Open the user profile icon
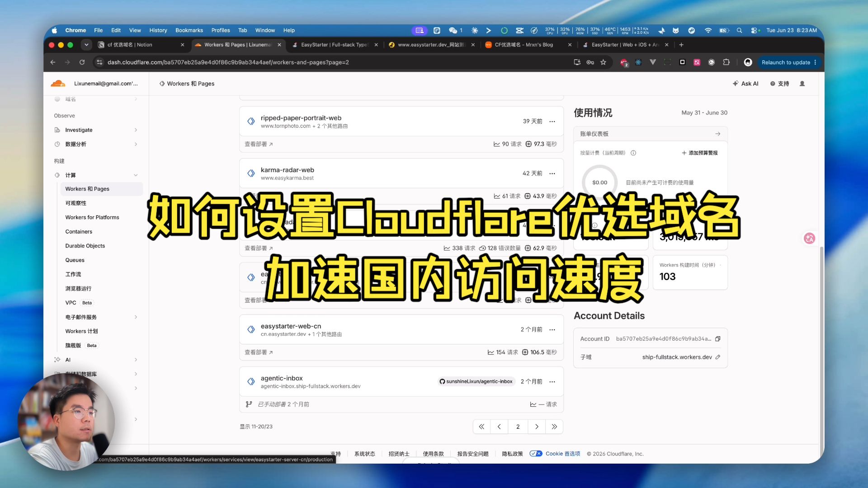 tap(802, 84)
